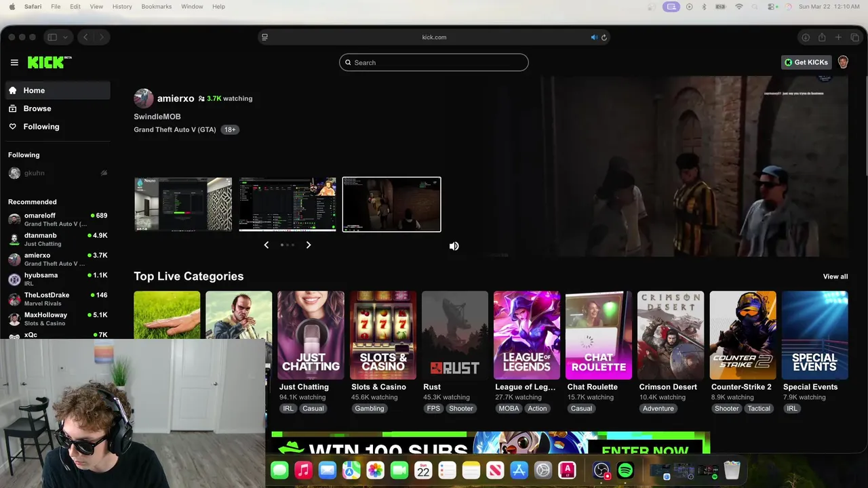Open Bluetooth status menu
The image size is (868, 488).
tap(704, 7)
